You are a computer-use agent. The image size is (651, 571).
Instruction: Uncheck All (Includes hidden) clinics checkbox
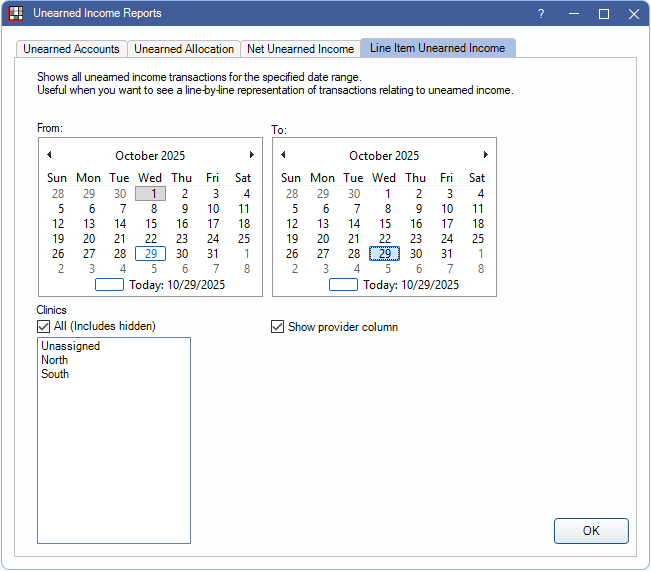point(44,326)
